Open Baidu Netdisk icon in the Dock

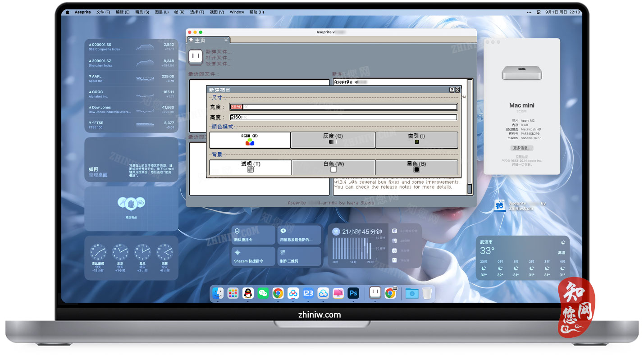click(293, 293)
